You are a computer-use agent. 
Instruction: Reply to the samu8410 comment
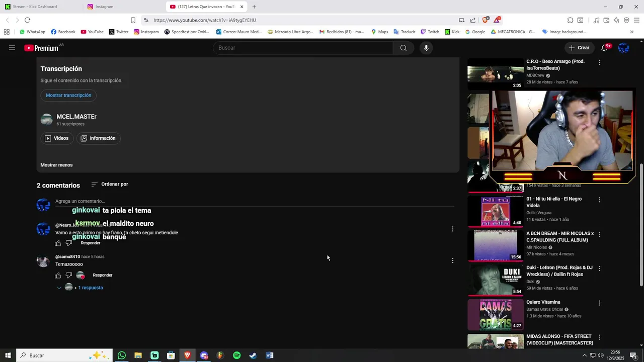tap(103, 276)
